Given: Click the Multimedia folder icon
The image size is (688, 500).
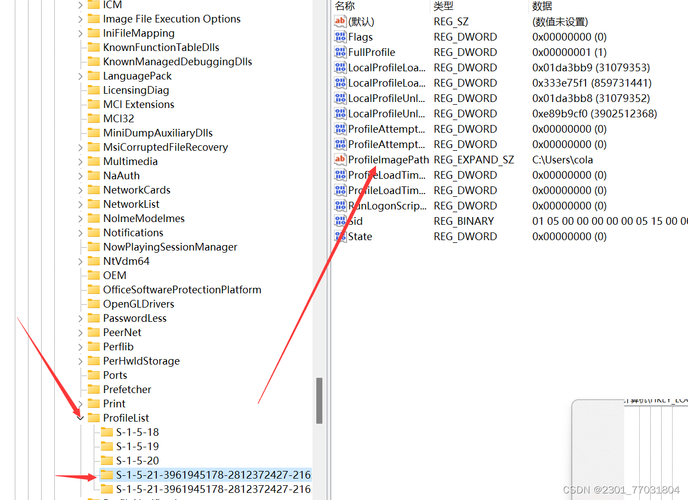Looking at the screenshot, I should 93,161.
